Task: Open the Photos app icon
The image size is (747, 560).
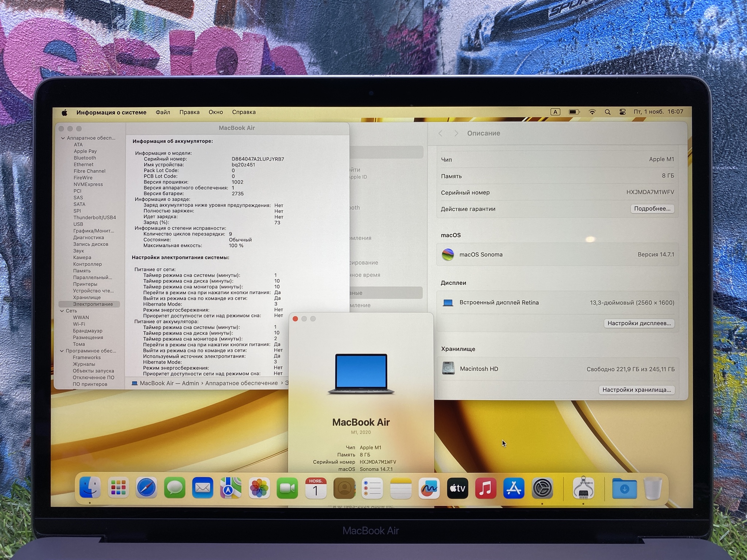Action: click(x=259, y=488)
